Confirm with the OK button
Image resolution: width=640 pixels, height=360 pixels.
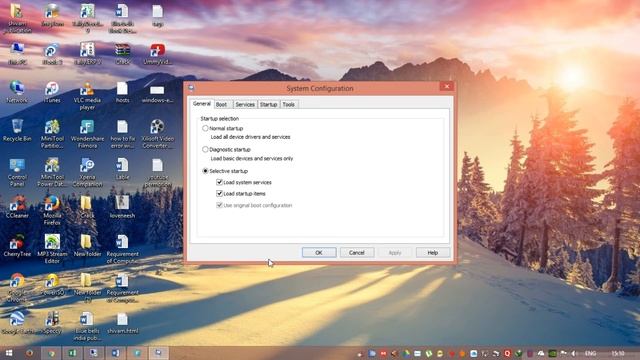319,253
